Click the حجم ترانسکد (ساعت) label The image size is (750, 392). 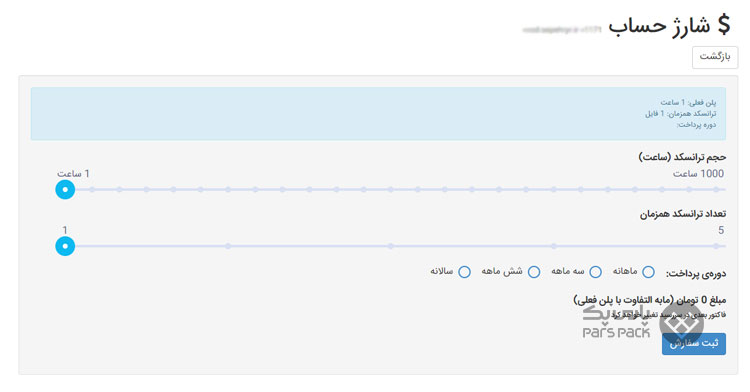click(x=682, y=157)
